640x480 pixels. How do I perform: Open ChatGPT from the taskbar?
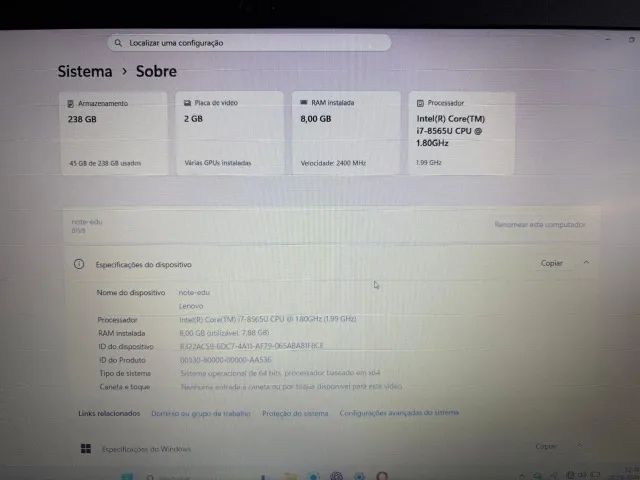click(x=336, y=476)
